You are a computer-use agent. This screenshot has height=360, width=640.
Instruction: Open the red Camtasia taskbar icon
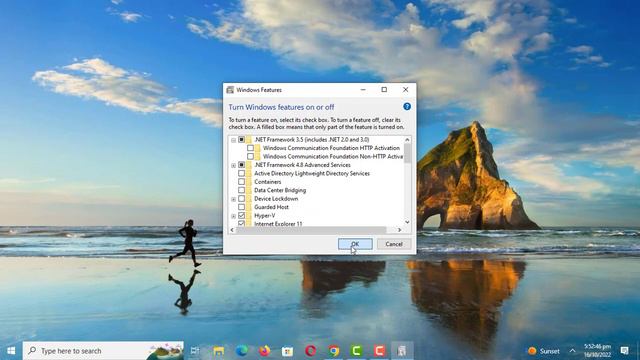coord(379,351)
